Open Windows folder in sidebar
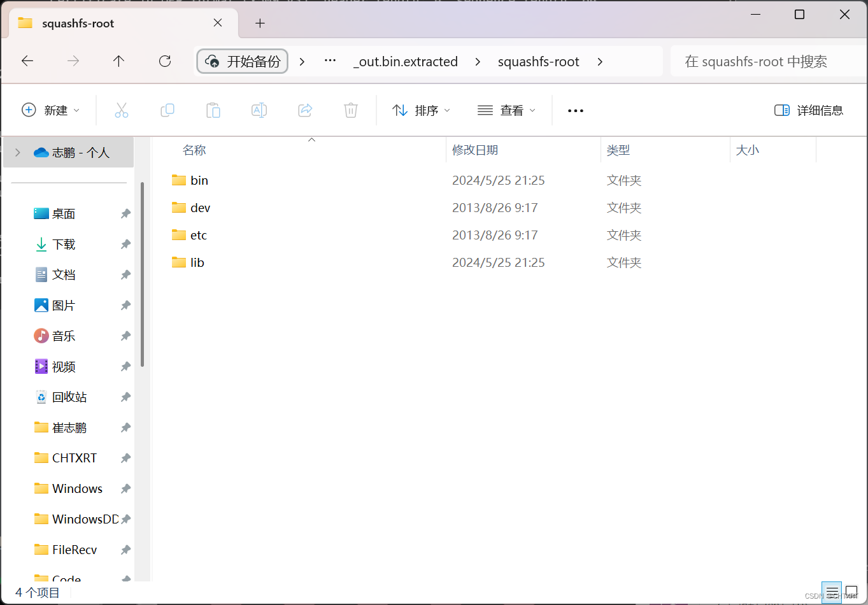 click(77, 489)
